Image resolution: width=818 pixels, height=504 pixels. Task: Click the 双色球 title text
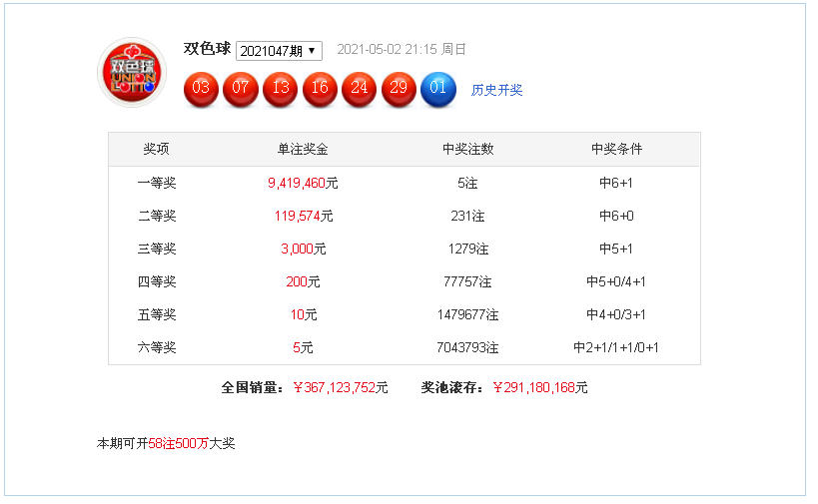click(x=207, y=49)
